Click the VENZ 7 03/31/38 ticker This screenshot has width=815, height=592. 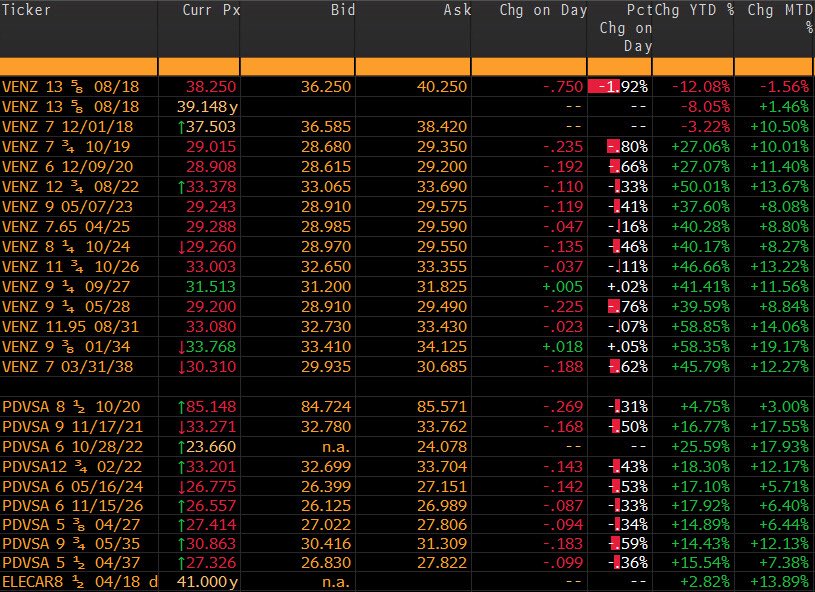click(68, 367)
